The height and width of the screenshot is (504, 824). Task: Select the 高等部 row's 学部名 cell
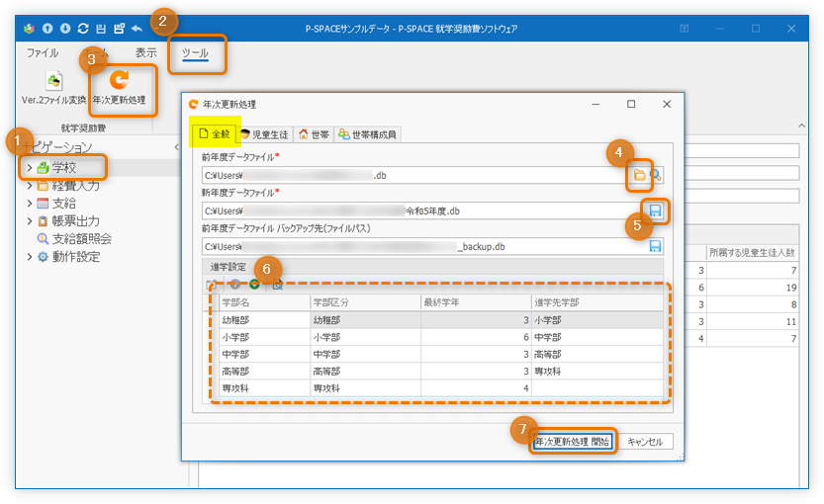[265, 372]
